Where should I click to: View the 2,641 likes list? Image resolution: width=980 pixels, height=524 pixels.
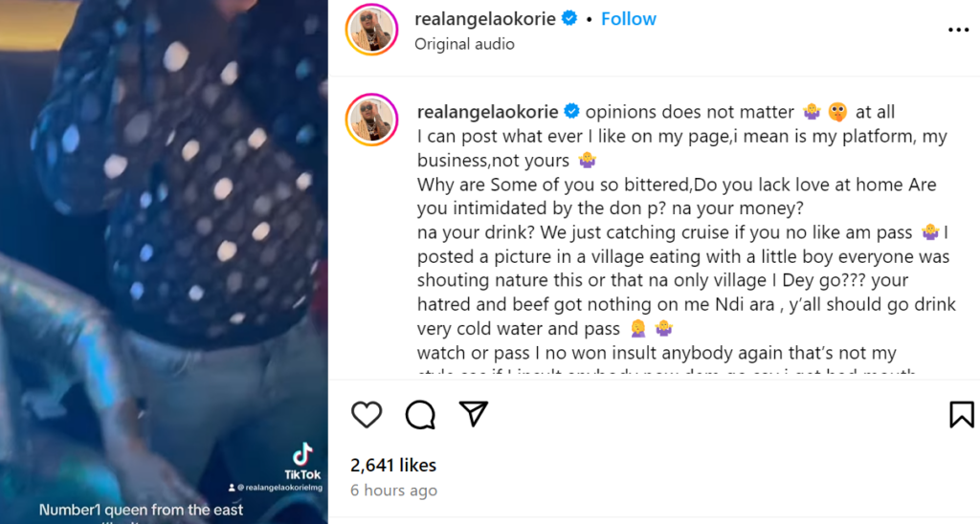(393, 466)
